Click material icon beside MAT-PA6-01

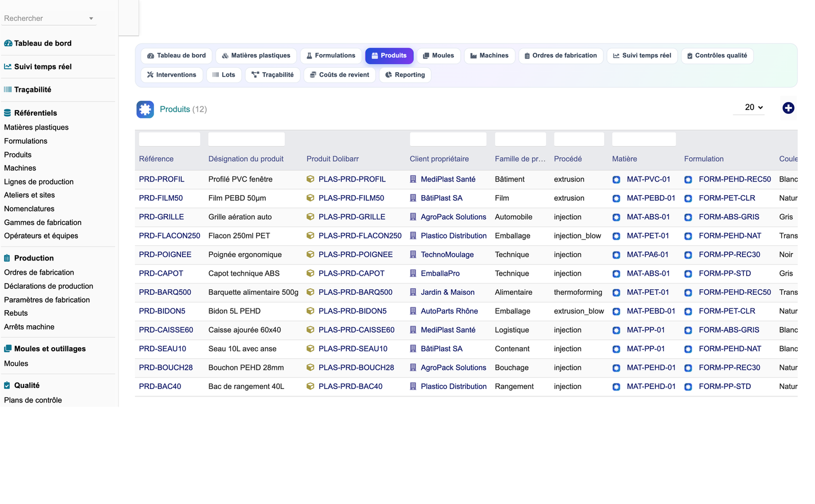tap(616, 255)
